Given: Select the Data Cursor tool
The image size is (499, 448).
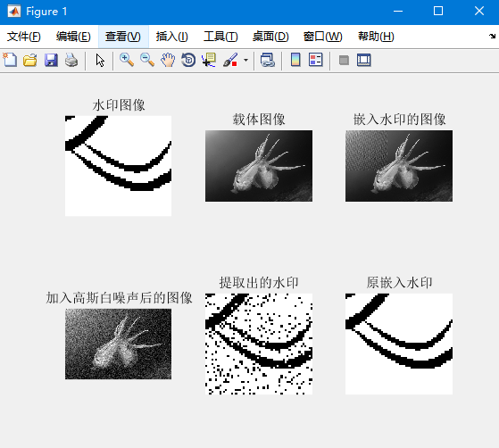Looking at the screenshot, I should pos(209,60).
